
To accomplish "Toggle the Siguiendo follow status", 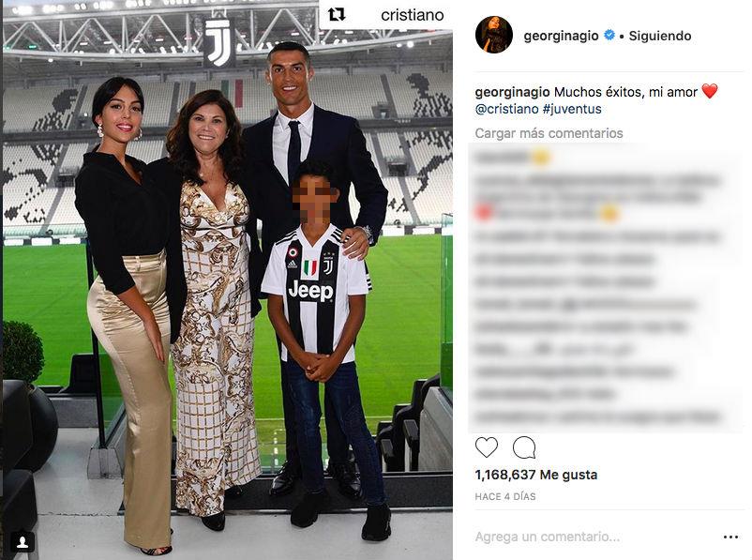I will 660,36.
